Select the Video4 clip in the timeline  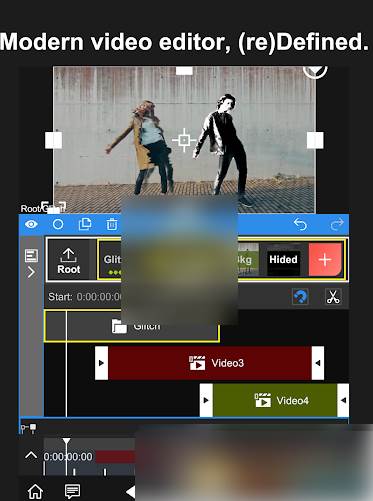(x=275, y=400)
